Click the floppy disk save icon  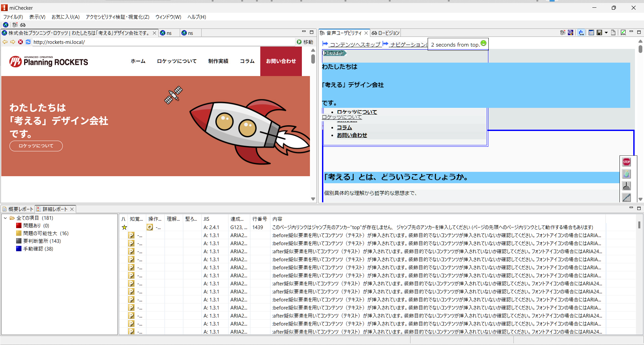(599, 32)
